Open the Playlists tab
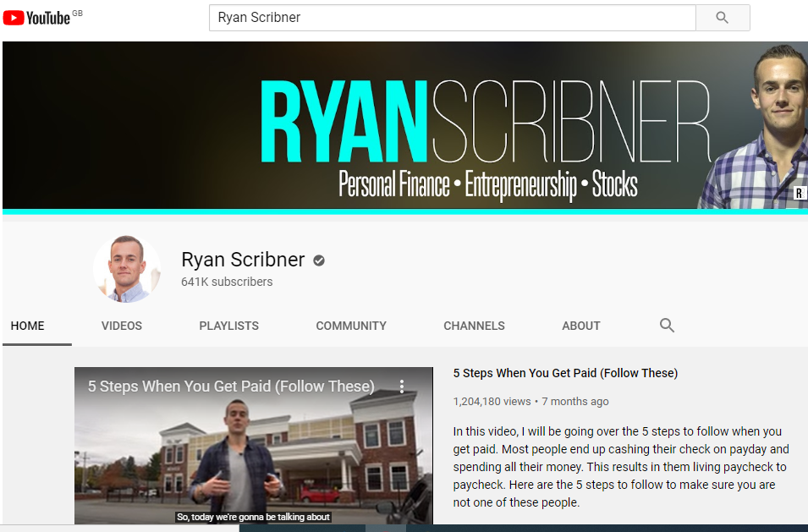 [228, 326]
